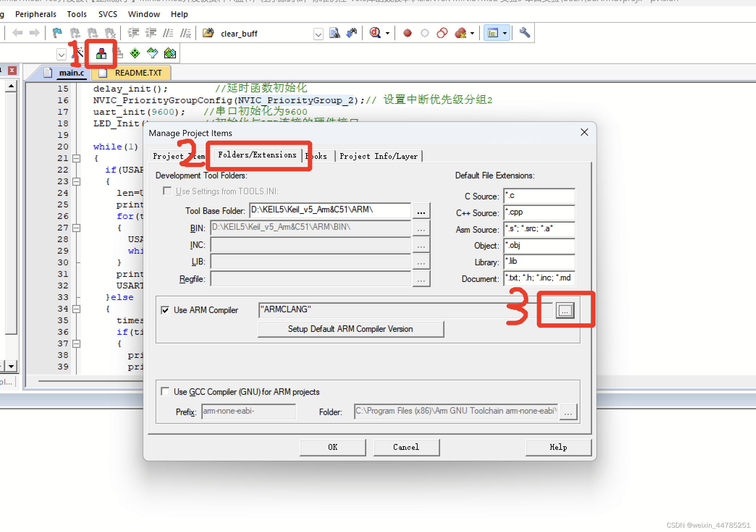Image resolution: width=756 pixels, height=532 pixels.
Task: Click Help button in dialog
Action: [x=558, y=447]
